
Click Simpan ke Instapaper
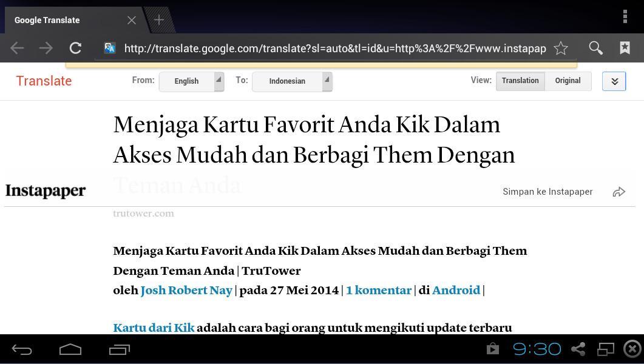point(547,192)
